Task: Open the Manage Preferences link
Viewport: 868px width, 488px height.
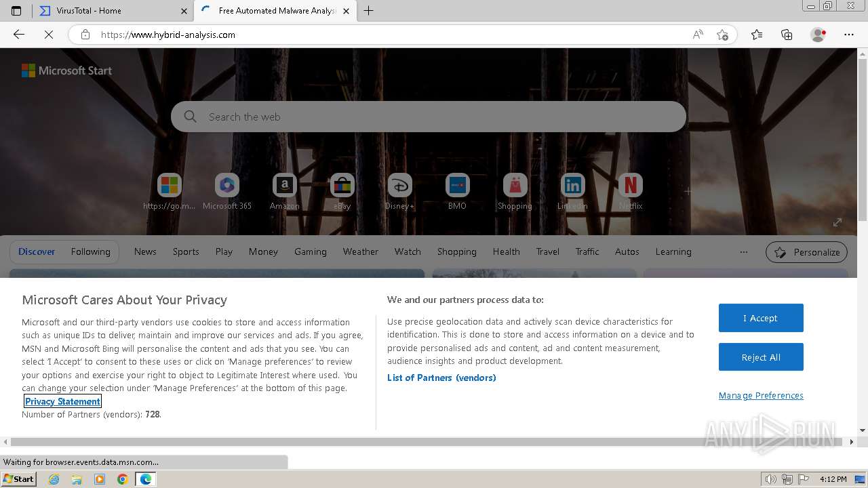Action: coord(761,396)
